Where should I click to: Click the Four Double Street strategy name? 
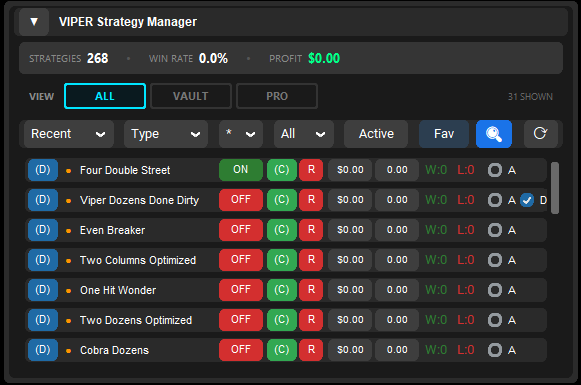pyautogui.click(x=125, y=170)
